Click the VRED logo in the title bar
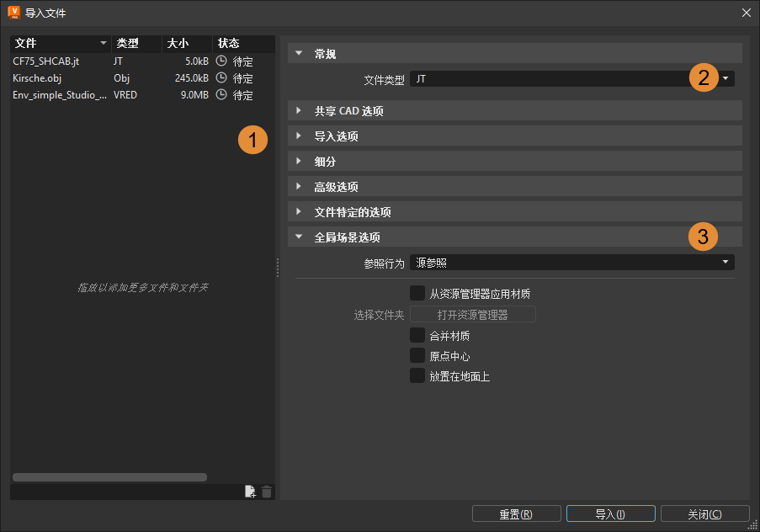Screen dimensions: 760x532 pos(14,12)
